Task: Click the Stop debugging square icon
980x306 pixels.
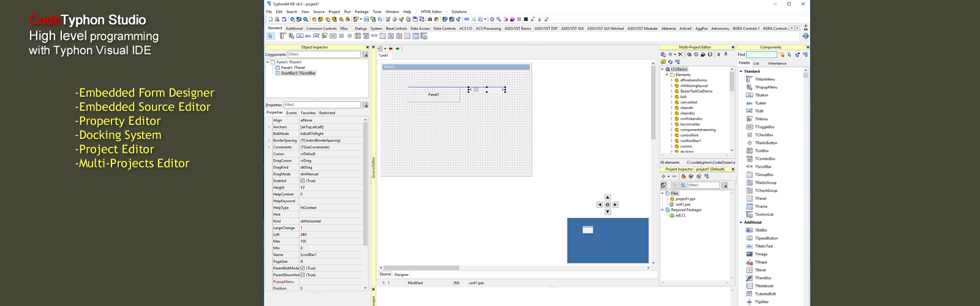Action: click(x=526, y=19)
